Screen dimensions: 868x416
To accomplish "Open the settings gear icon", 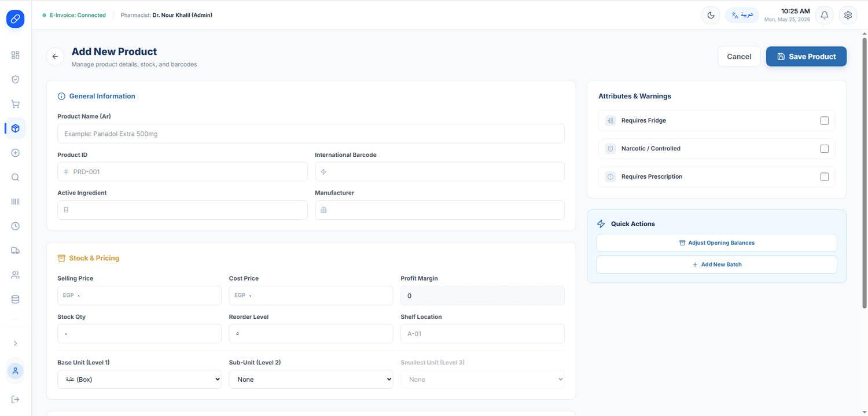I will pyautogui.click(x=848, y=15).
